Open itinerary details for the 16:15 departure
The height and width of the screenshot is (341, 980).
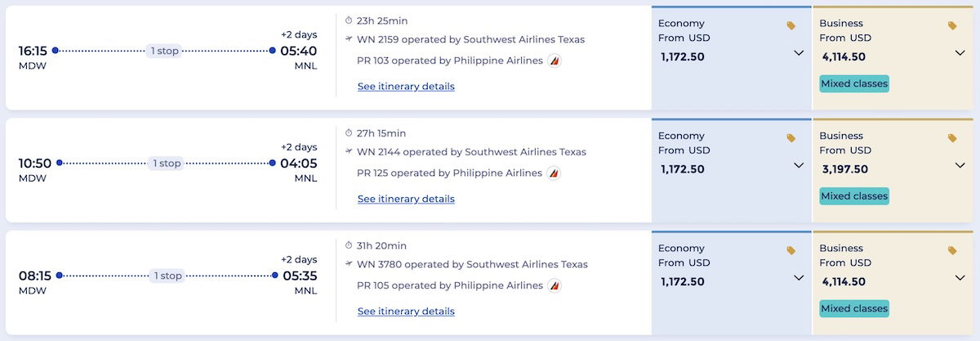click(x=406, y=87)
